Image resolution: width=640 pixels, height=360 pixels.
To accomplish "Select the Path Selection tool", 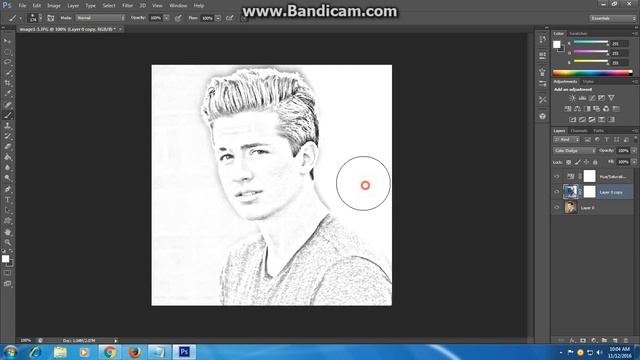I will [7, 210].
